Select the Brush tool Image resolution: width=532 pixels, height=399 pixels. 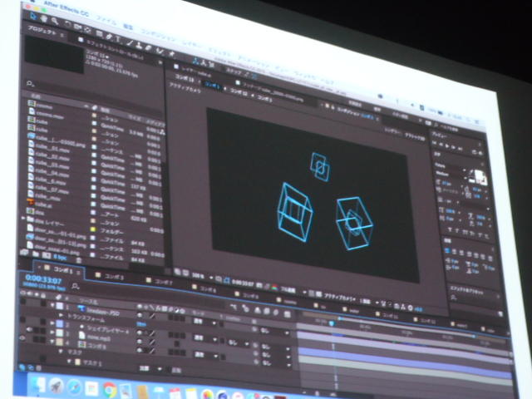[130, 42]
